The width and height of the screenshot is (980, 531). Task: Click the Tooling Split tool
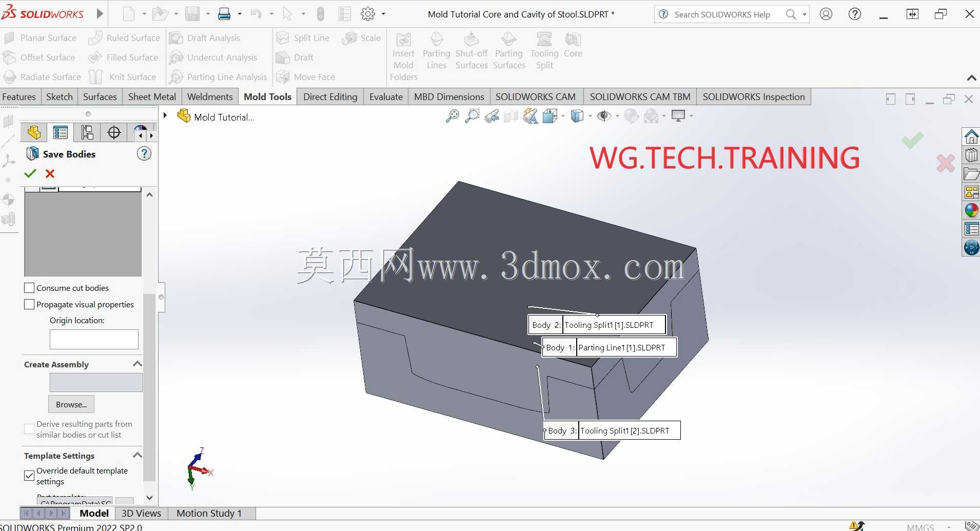tap(544, 51)
